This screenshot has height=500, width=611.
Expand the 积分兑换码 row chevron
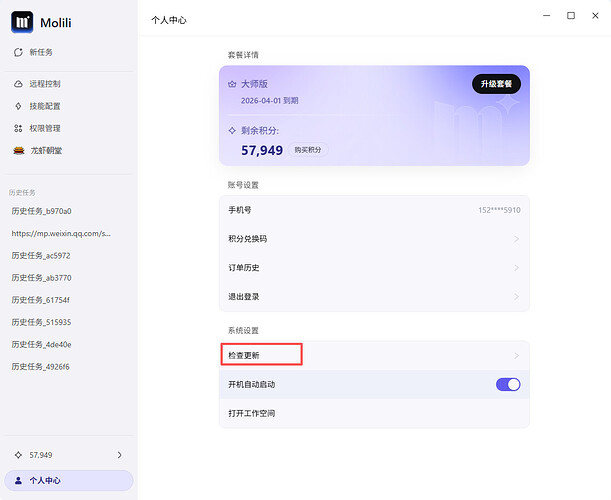(x=516, y=239)
